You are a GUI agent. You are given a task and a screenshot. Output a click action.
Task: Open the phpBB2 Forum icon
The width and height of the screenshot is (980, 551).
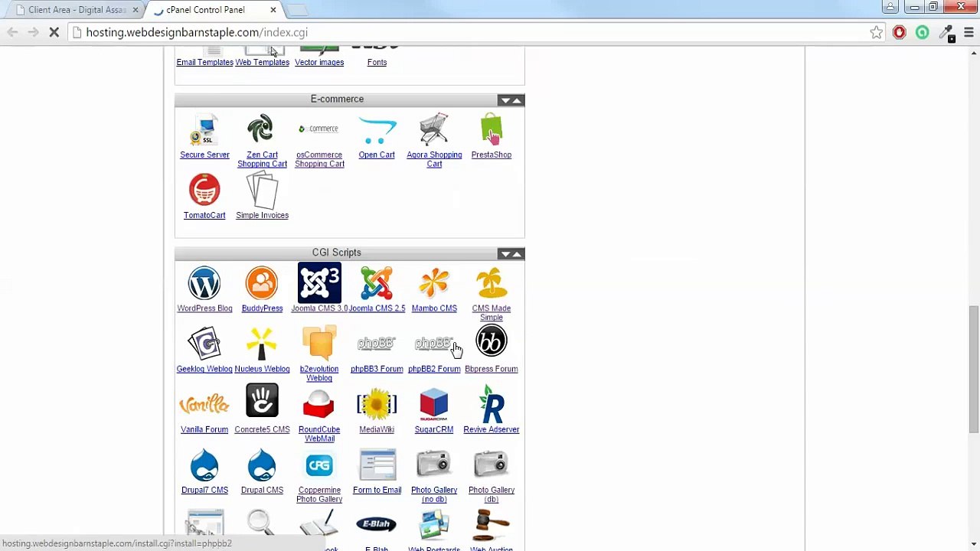[434, 344]
